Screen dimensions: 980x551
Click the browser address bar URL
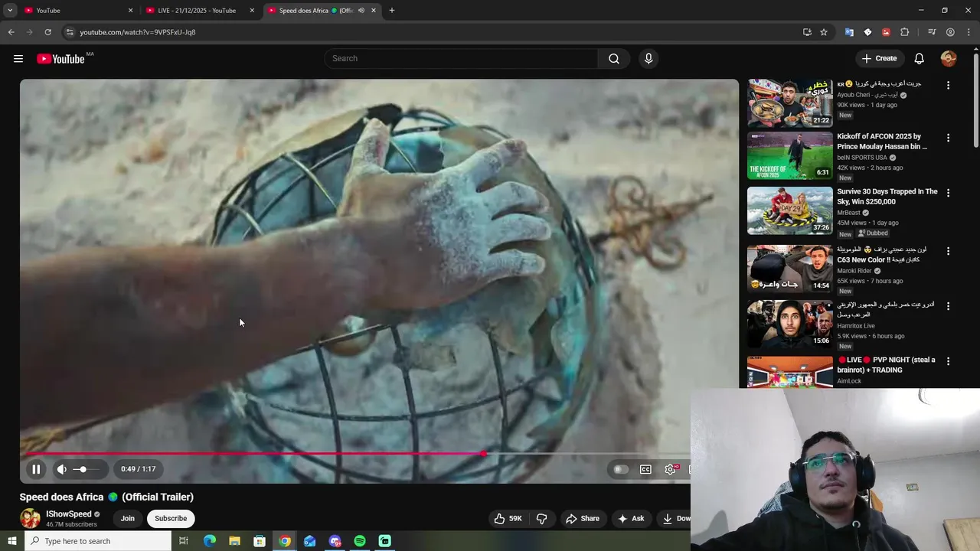pyautogui.click(x=138, y=32)
